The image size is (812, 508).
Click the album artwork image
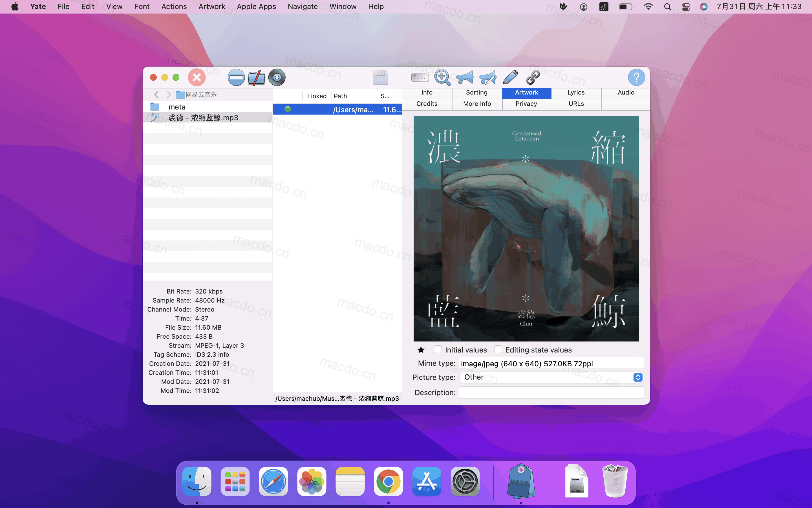(526, 229)
